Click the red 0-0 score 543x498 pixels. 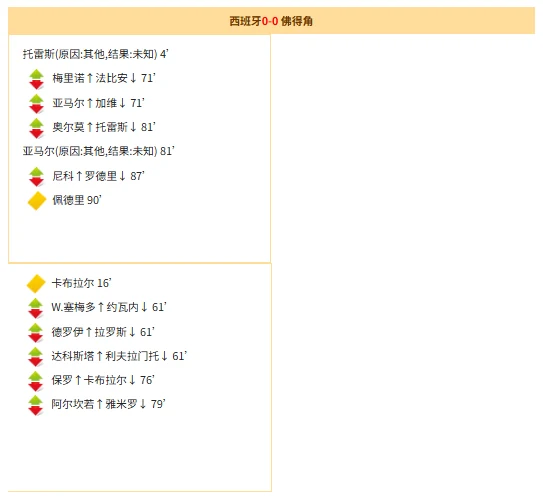270,21
